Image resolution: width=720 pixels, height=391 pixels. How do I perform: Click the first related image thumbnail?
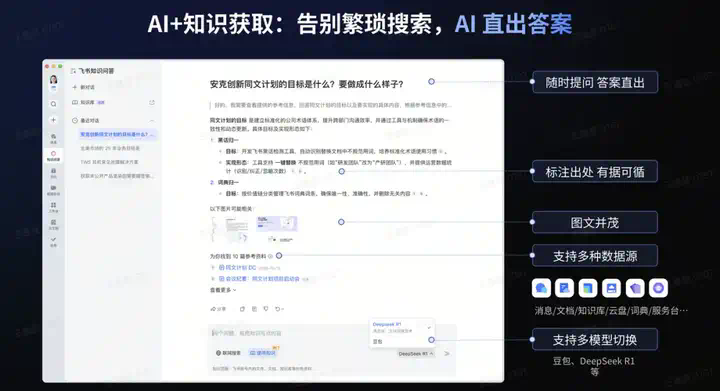point(230,229)
